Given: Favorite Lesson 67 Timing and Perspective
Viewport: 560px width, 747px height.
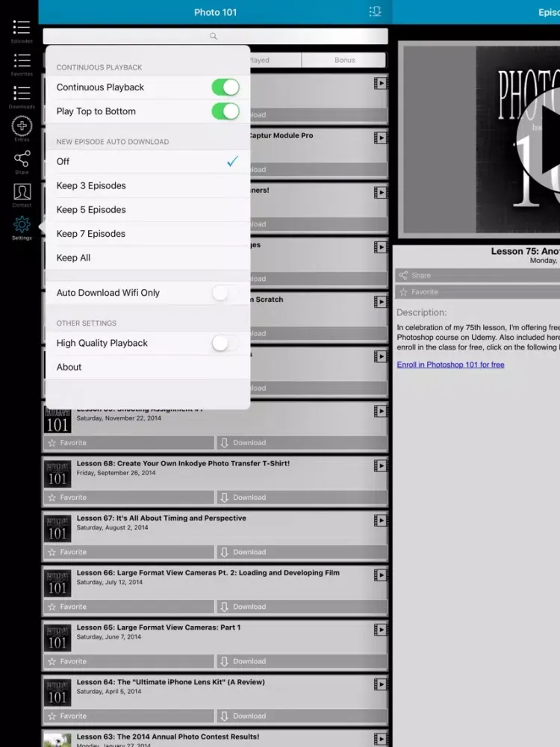Looking at the screenshot, I should coord(129,552).
